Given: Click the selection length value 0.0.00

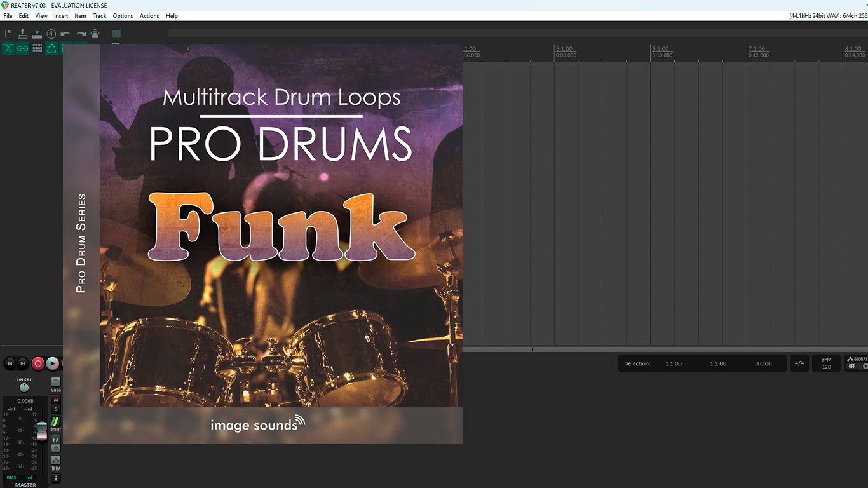Looking at the screenshot, I should [763, 363].
